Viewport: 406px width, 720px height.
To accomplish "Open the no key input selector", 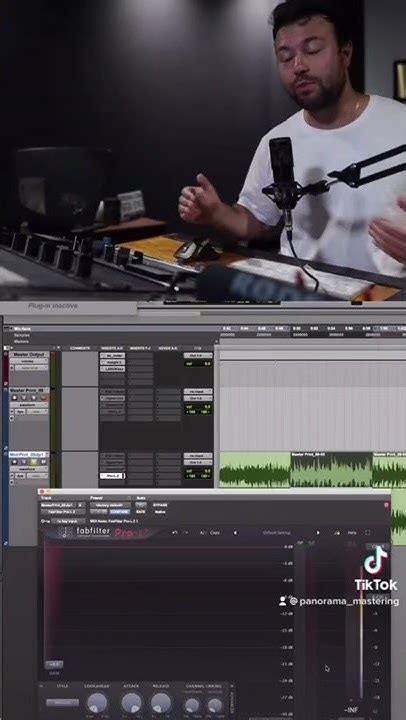I will (68, 521).
